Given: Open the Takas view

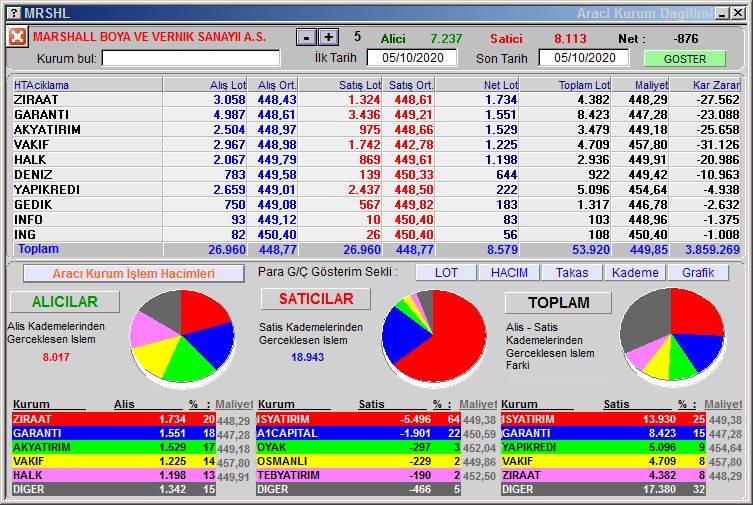Looking at the screenshot, I should tap(572, 273).
